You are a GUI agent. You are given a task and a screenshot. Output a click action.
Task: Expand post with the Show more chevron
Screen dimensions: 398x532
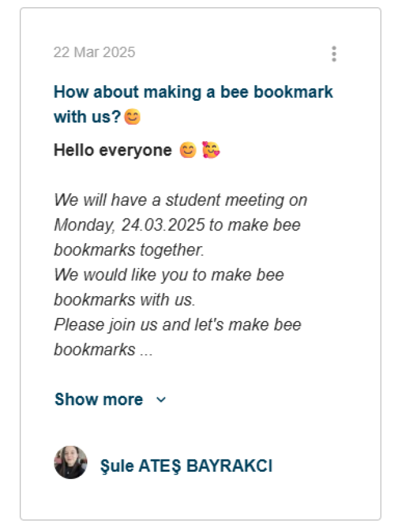(161, 400)
